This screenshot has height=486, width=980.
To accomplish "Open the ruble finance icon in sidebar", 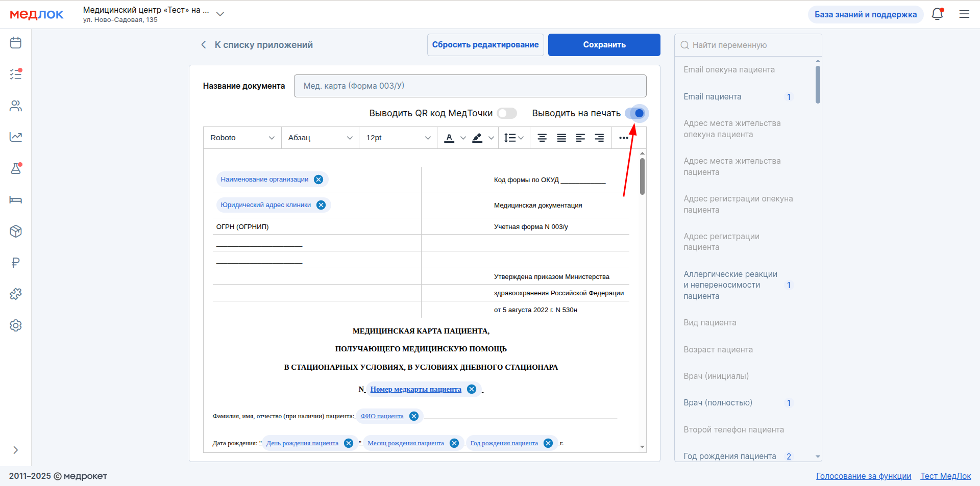I will [x=16, y=263].
